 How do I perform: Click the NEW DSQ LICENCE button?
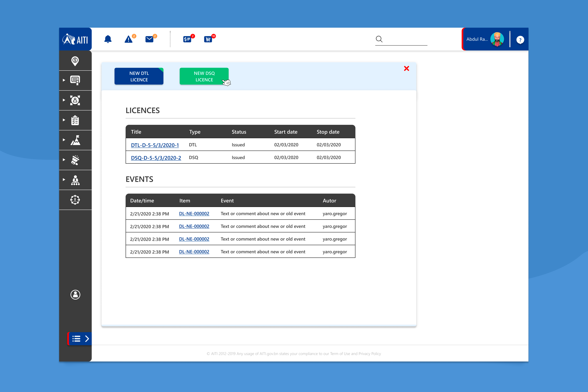coord(204,76)
